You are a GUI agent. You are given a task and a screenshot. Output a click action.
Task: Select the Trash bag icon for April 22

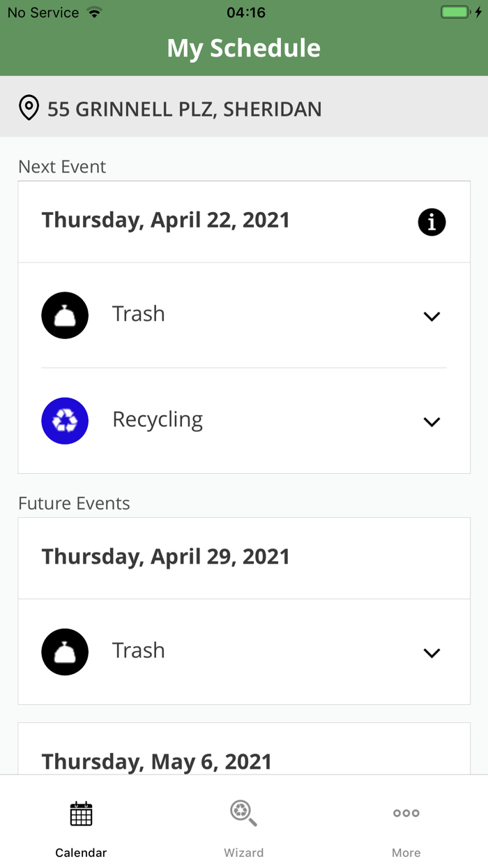65,315
